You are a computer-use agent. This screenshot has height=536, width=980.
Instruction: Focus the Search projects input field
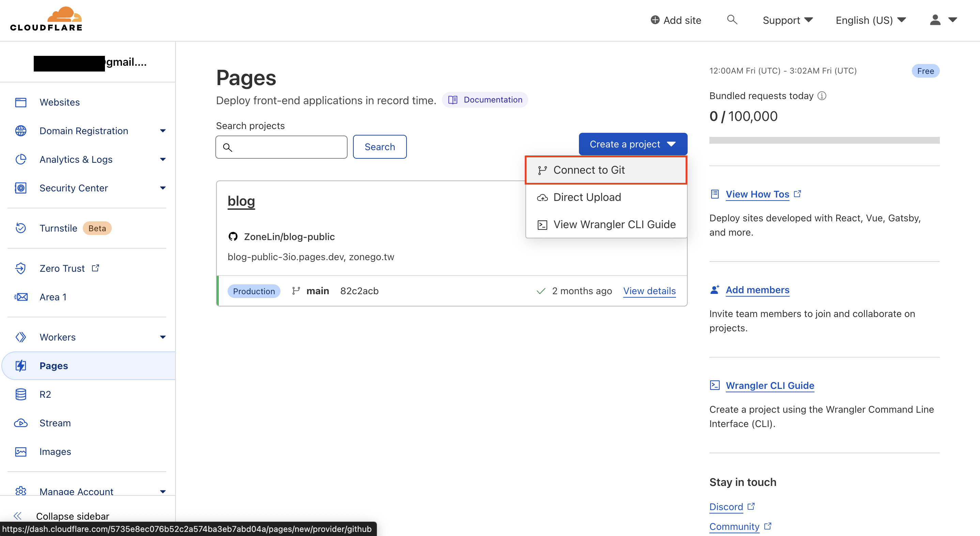pyautogui.click(x=281, y=147)
